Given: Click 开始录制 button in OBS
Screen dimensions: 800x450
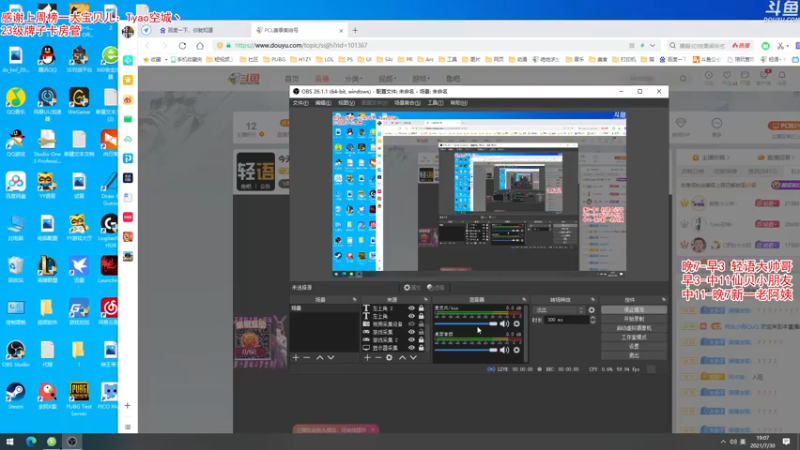Looking at the screenshot, I should [x=634, y=319].
